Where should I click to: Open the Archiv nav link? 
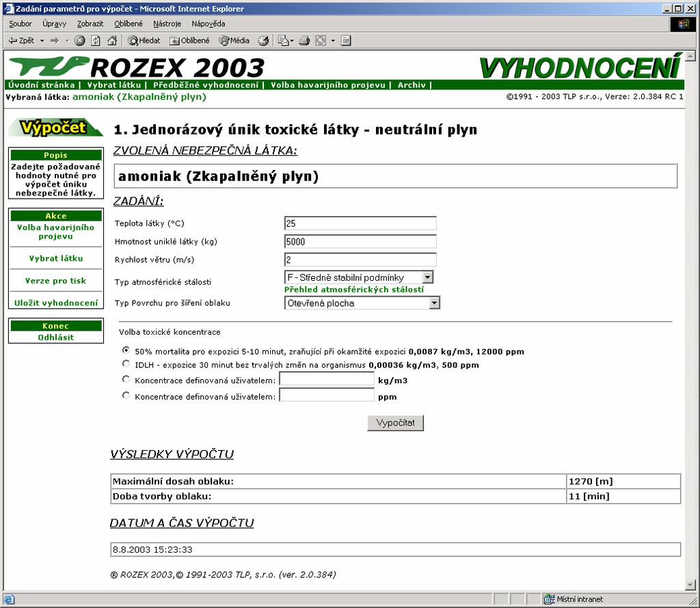(x=412, y=85)
